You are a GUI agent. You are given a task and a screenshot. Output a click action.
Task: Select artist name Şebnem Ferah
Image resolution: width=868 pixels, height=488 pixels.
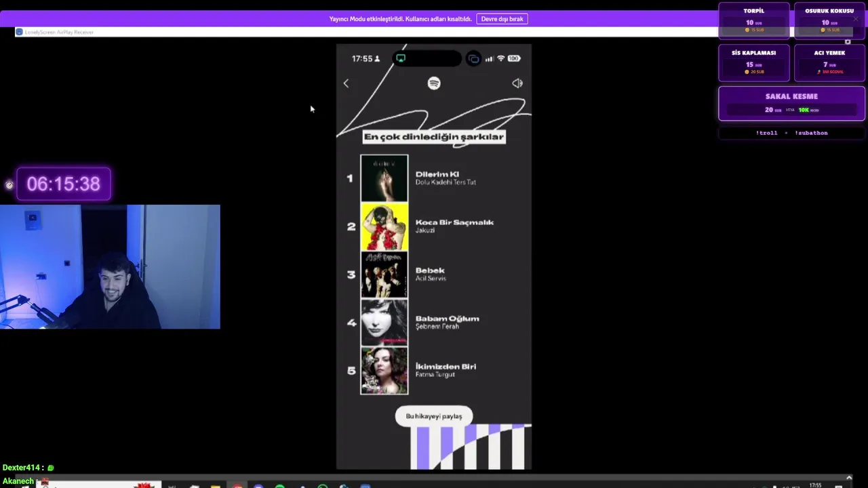(437, 327)
